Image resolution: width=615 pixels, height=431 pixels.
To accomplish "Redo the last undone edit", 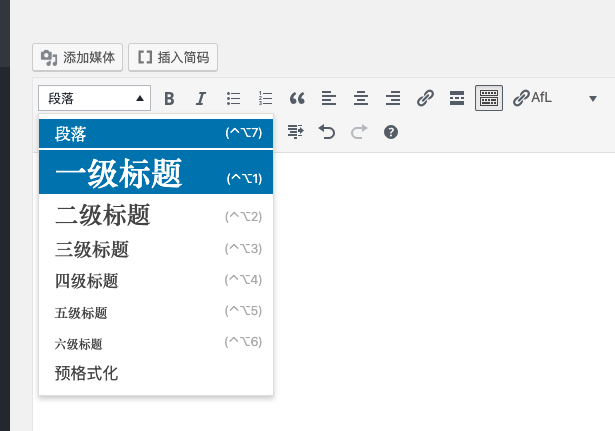I will pyautogui.click(x=359, y=132).
